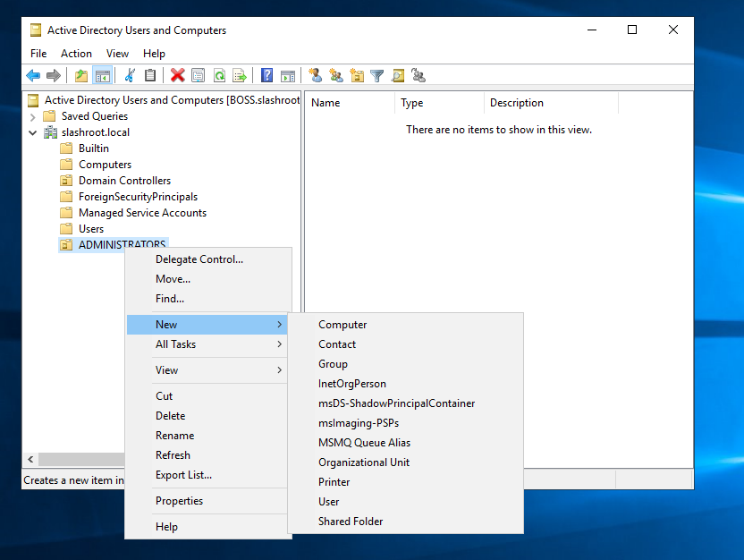The width and height of the screenshot is (744, 560).
Task: Choose Group from the New submenu
Action: 333,364
